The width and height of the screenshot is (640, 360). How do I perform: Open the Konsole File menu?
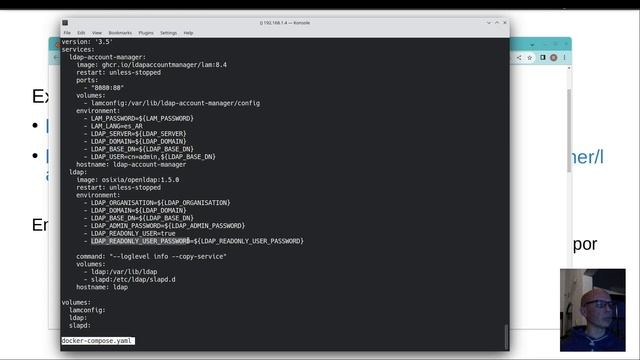(x=67, y=33)
